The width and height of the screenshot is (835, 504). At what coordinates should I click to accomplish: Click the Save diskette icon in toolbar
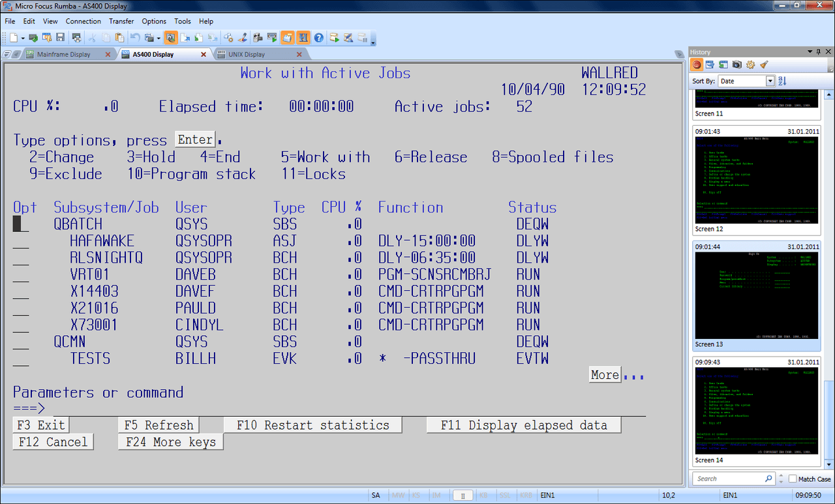61,38
